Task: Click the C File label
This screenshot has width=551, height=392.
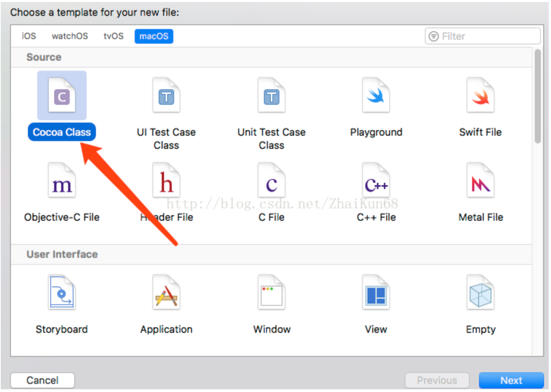Action: [272, 217]
